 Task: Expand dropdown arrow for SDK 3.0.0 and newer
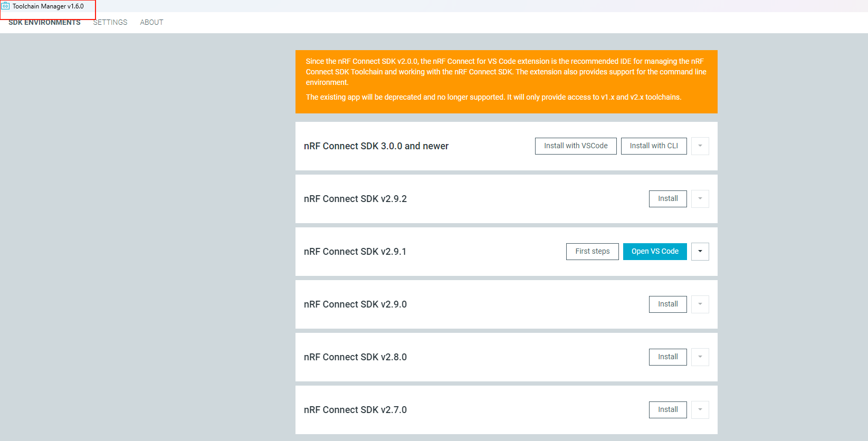(x=700, y=146)
